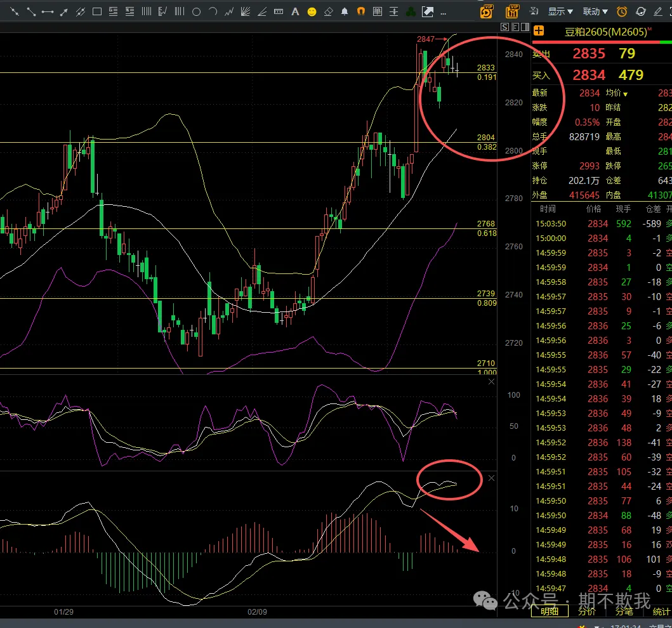Open the VIP replay playback feature
The width and height of the screenshot is (672, 628).
(x=487, y=11)
